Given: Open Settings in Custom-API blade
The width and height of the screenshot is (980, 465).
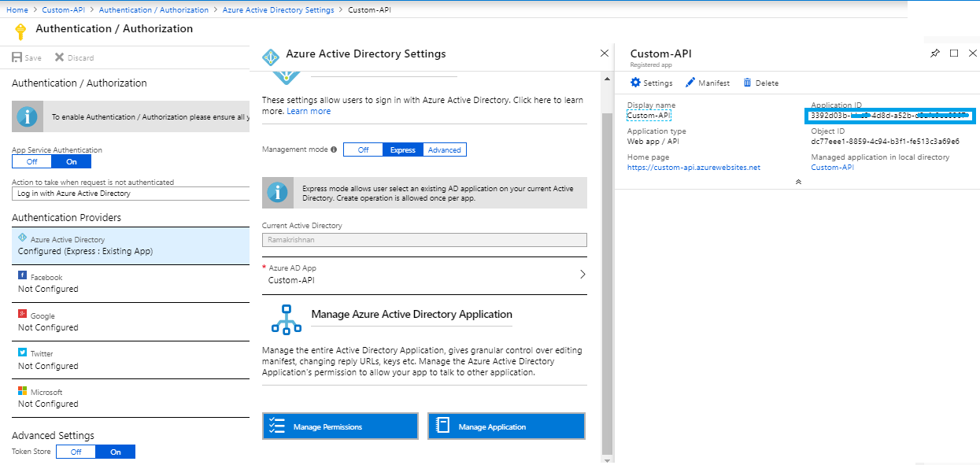Looking at the screenshot, I should click(652, 83).
